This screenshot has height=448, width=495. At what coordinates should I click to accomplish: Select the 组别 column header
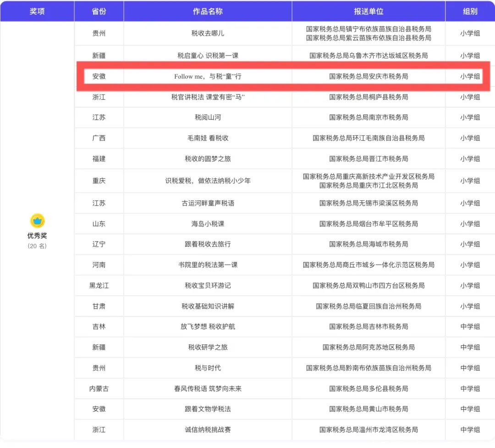(x=470, y=11)
